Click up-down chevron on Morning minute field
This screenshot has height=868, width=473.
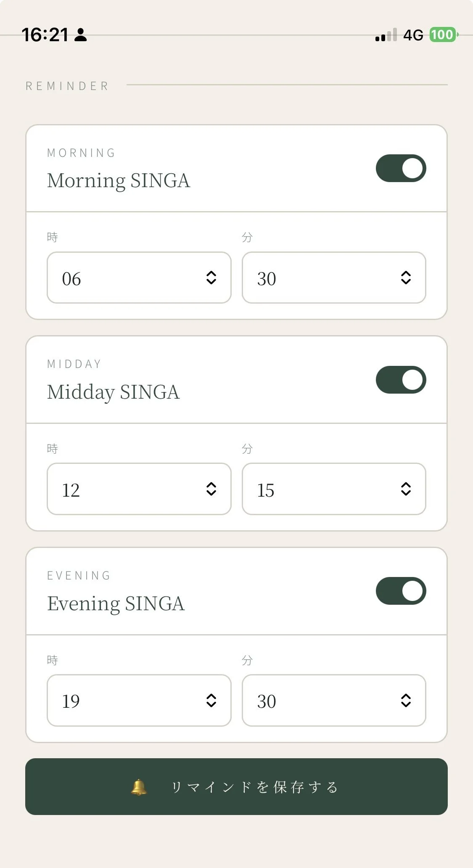click(406, 278)
